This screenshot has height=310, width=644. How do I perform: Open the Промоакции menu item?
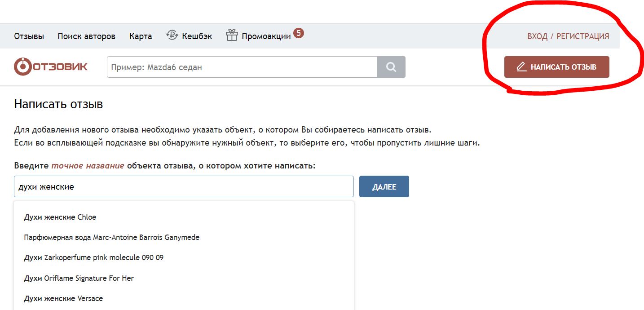pos(266,36)
